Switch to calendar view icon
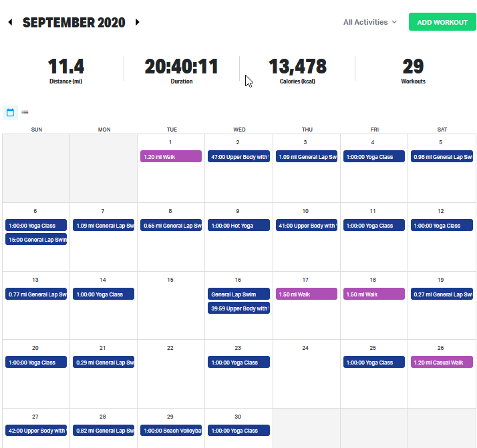Screen dimensions: 477x448 pos(10,113)
